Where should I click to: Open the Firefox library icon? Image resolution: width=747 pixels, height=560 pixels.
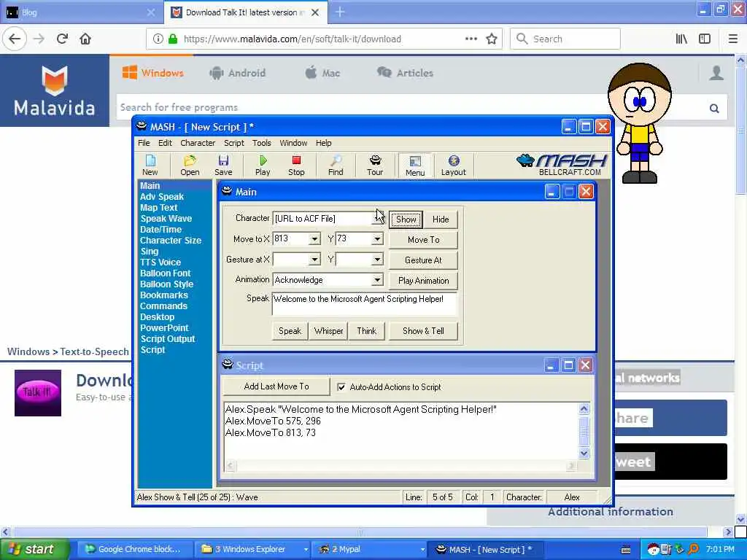pos(681,39)
